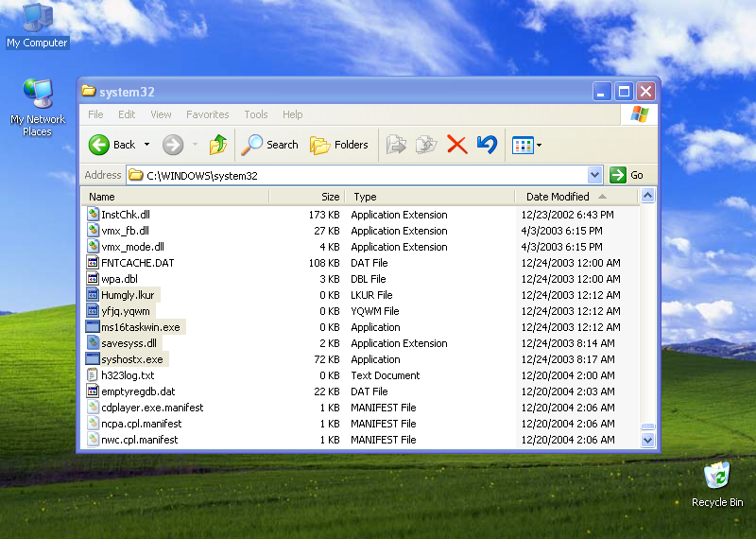
Task: Click the file name FNTCACHE.DAT
Action: (137, 263)
